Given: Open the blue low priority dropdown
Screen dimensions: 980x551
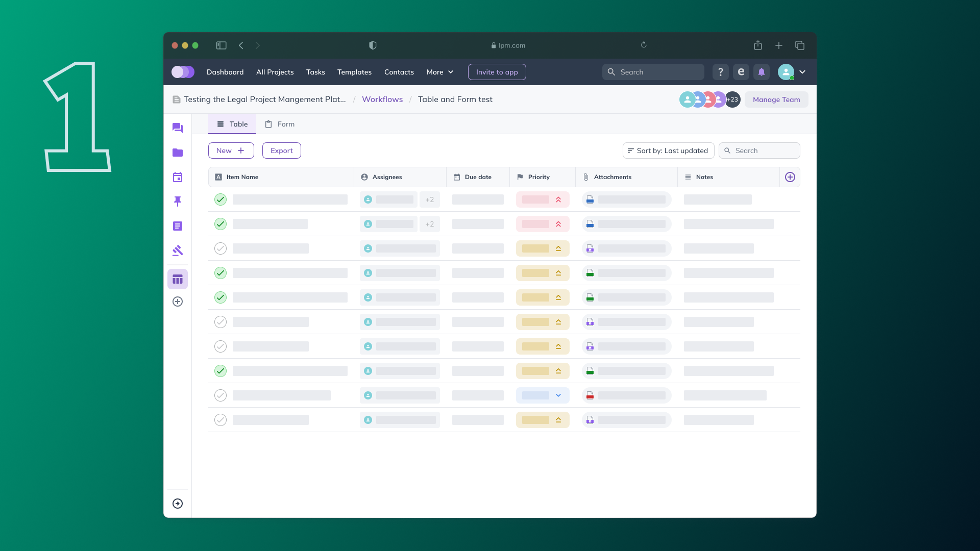Looking at the screenshot, I should [x=543, y=395].
